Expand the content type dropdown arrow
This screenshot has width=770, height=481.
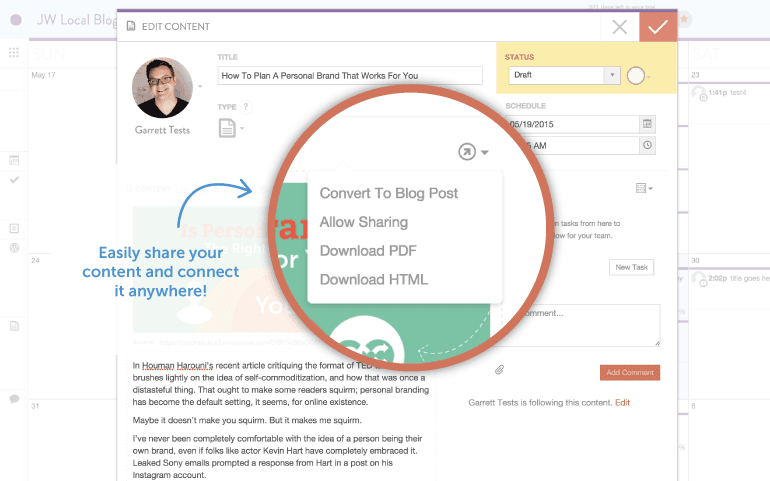(242, 128)
